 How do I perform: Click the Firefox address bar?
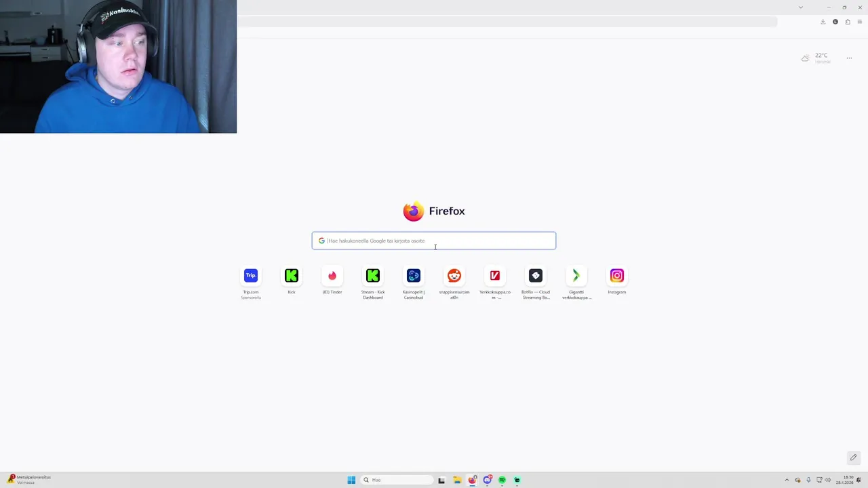coord(507,22)
